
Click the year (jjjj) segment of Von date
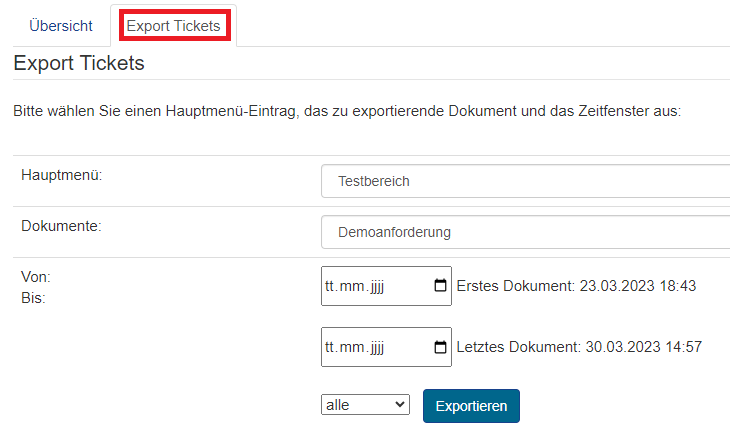[375, 286]
